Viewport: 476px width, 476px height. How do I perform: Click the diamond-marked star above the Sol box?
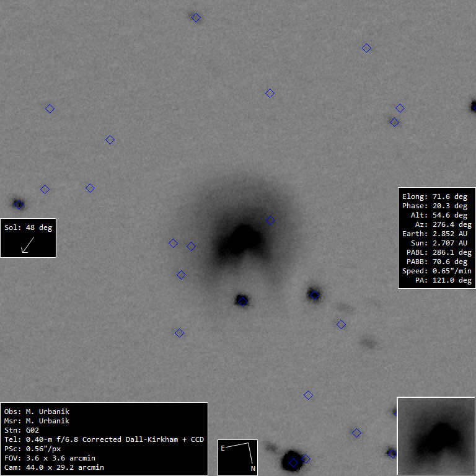pos(19,205)
